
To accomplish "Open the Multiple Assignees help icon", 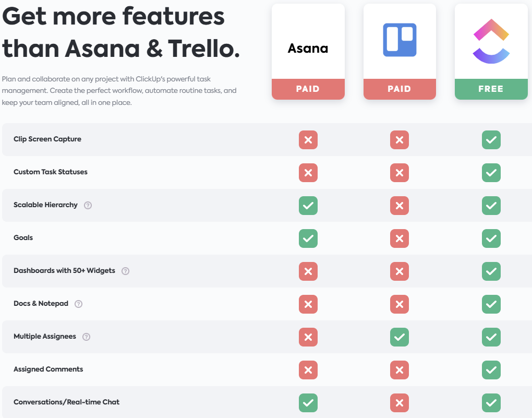I will click(87, 337).
